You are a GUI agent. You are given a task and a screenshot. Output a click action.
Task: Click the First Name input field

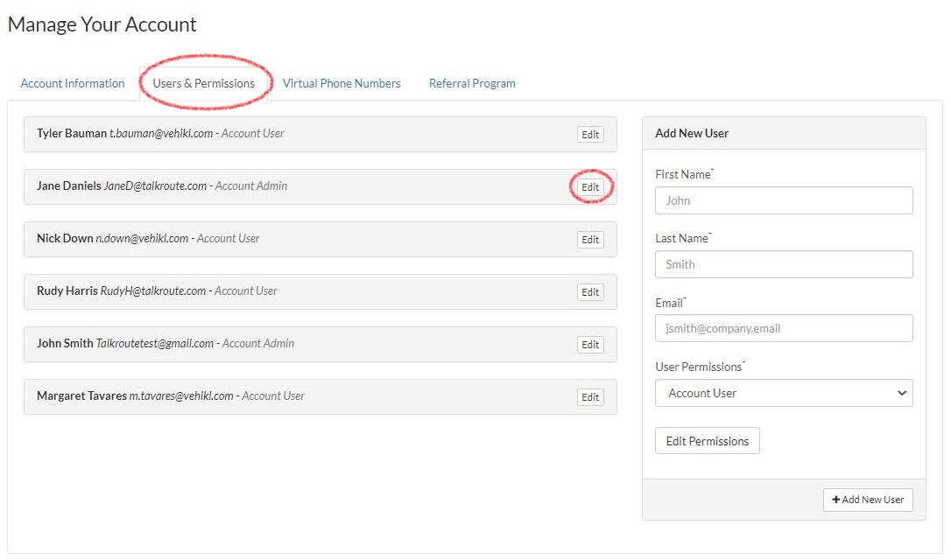pyautogui.click(x=783, y=200)
